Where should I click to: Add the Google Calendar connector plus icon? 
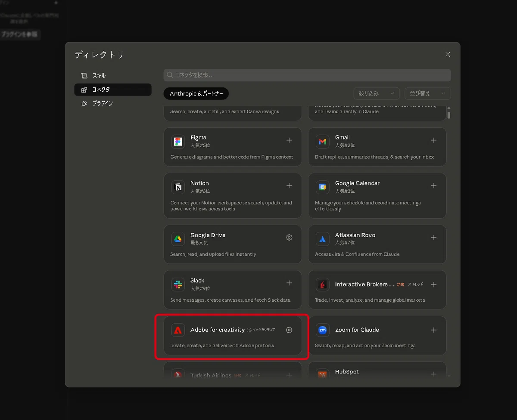click(434, 186)
